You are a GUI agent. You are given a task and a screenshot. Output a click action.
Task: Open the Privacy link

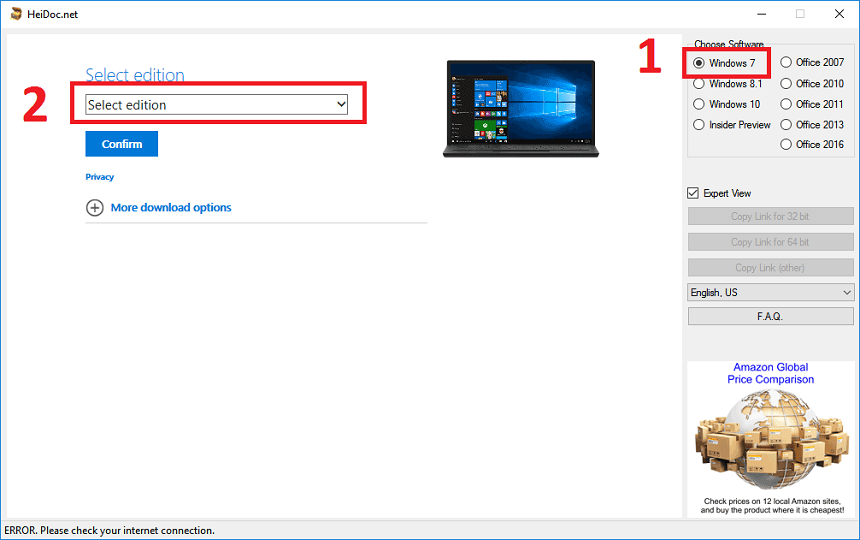pyautogui.click(x=100, y=177)
